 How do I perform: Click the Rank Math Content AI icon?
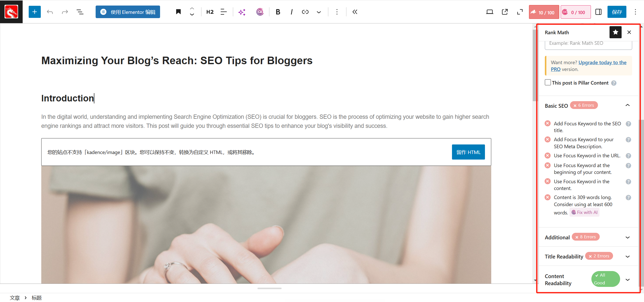(260, 12)
